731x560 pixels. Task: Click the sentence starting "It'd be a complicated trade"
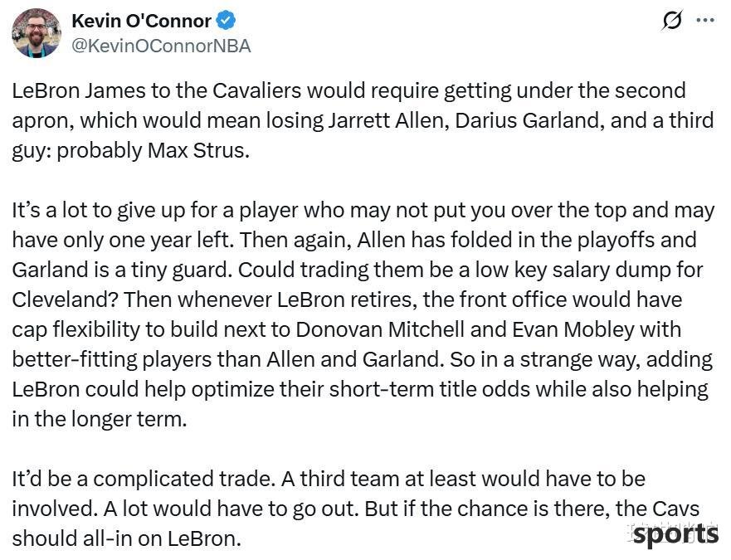[144, 479]
